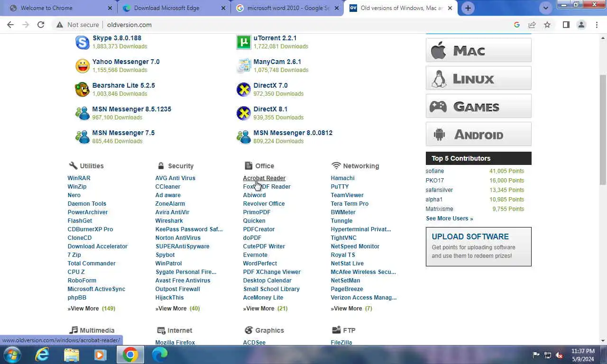
Task: Open the See More Users link
Action: pos(450,218)
